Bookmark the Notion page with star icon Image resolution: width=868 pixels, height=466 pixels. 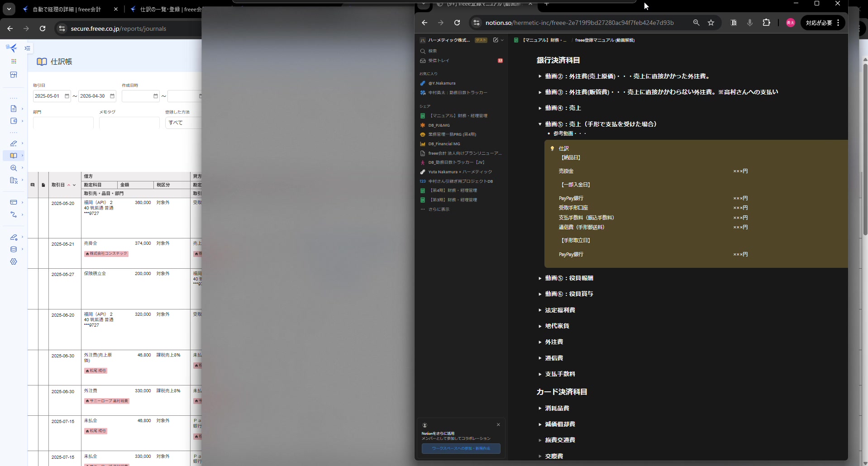click(711, 23)
